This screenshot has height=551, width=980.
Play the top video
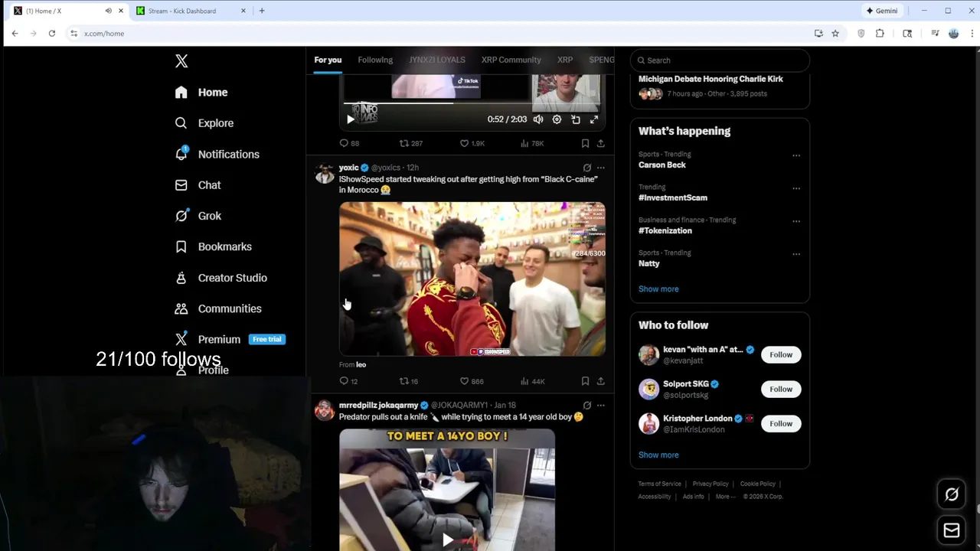coord(350,119)
